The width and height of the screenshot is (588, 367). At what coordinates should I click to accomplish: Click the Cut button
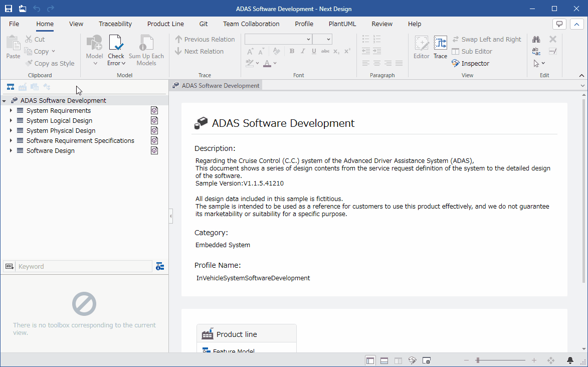pyautogui.click(x=35, y=40)
